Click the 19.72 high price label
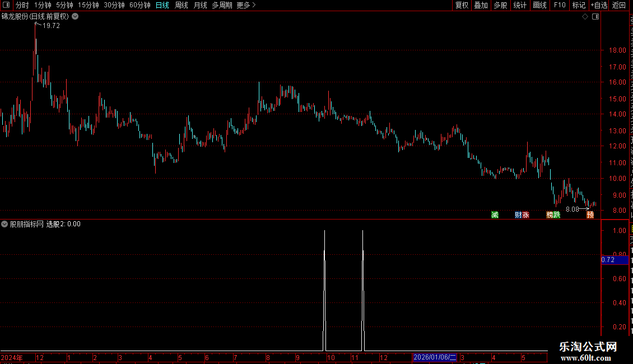 [x=52, y=26]
